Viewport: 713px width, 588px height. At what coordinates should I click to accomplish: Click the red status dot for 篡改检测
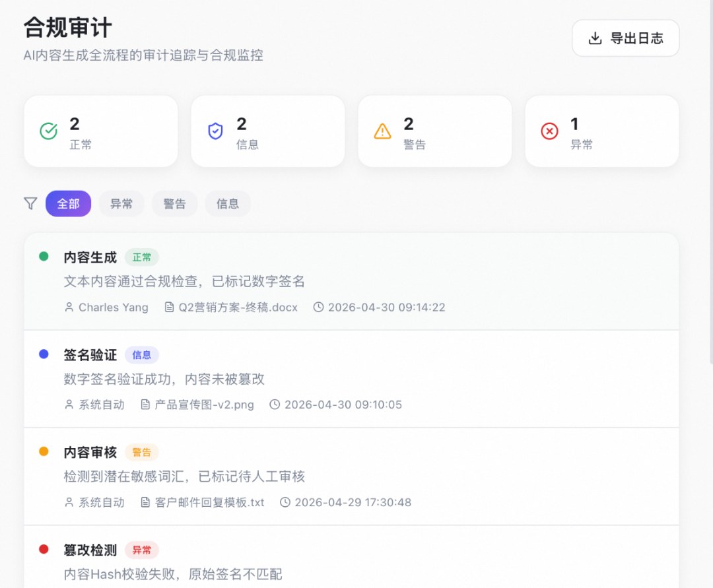[44, 549]
